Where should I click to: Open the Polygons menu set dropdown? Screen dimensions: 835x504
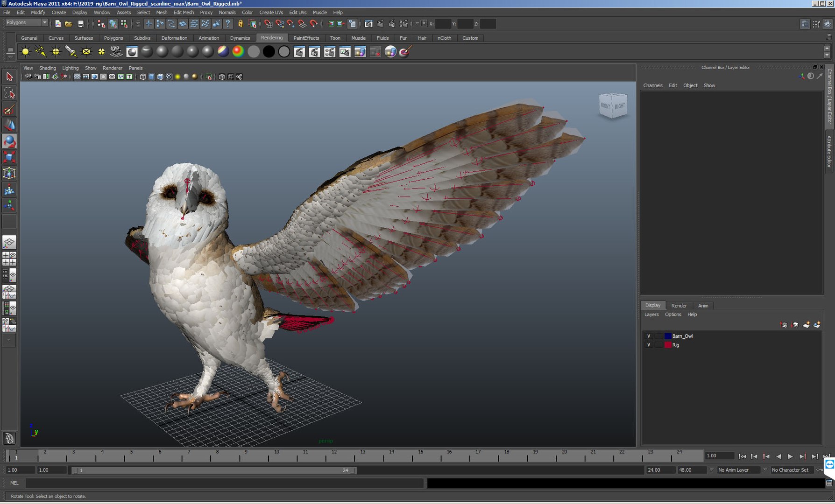[27, 22]
